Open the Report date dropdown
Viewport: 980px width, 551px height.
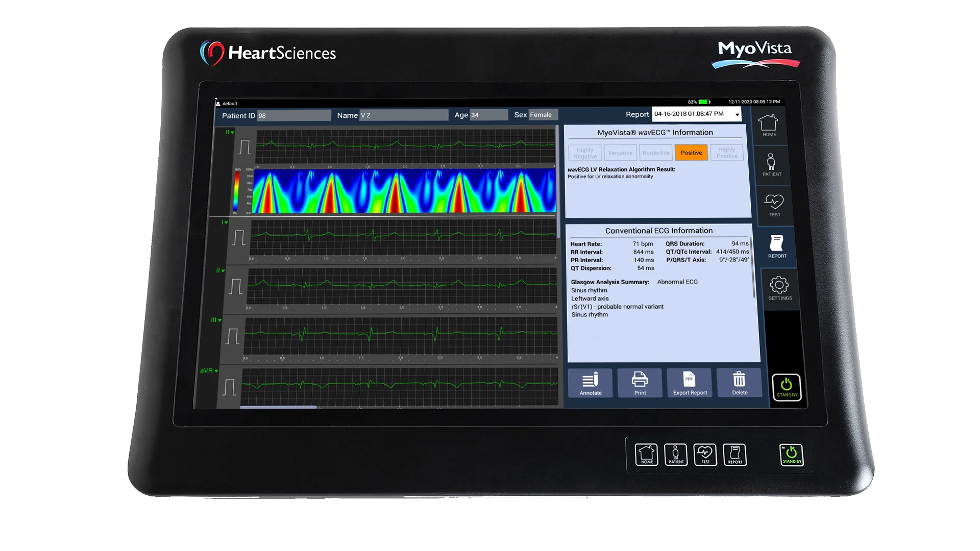pyautogui.click(x=737, y=114)
